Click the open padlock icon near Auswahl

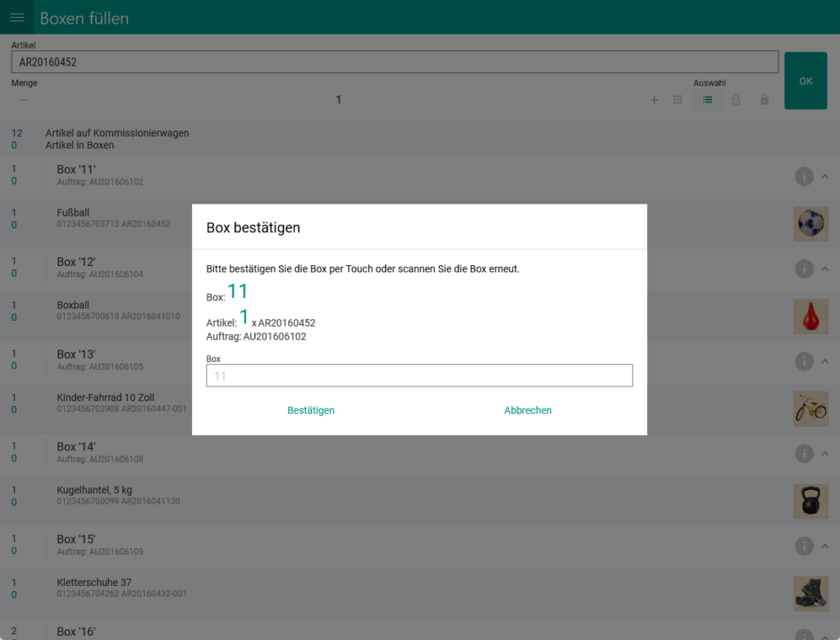[736, 99]
